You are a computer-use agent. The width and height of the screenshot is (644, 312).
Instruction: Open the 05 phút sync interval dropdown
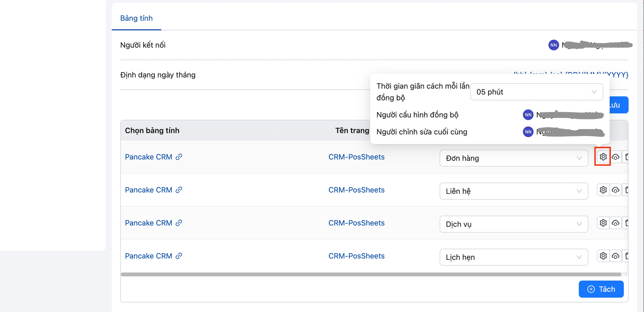[x=536, y=92]
